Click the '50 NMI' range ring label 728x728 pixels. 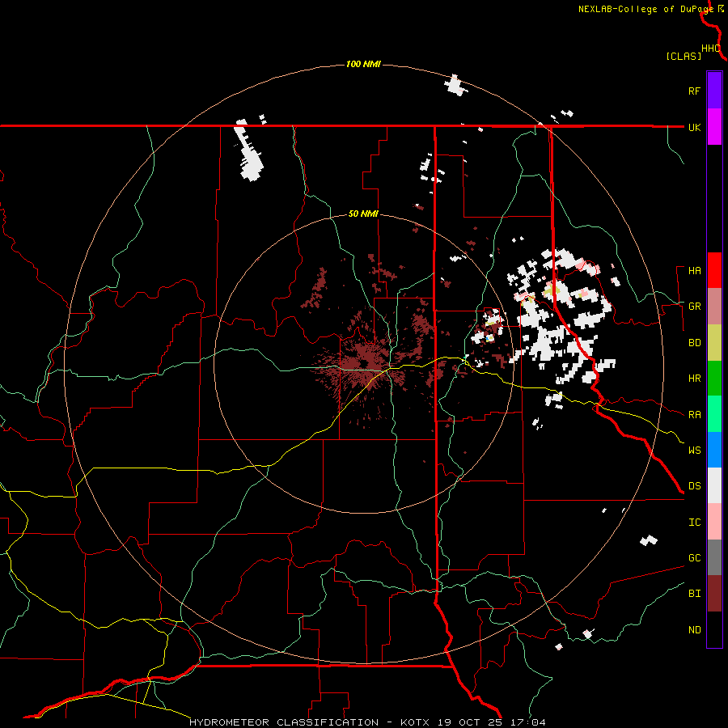(x=363, y=214)
